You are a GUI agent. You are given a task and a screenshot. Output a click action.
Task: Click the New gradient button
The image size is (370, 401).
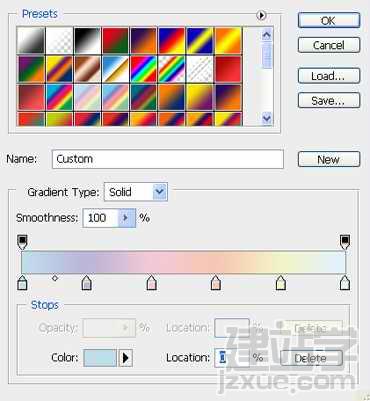[329, 159]
